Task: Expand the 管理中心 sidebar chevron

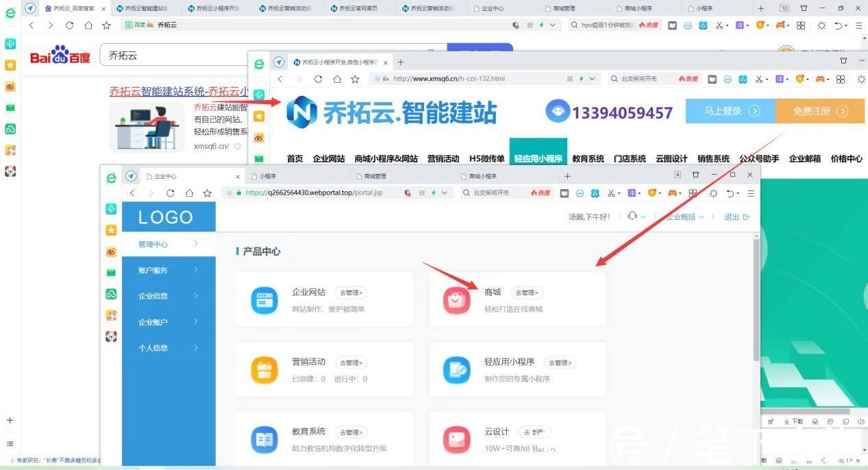Action: coord(196,244)
